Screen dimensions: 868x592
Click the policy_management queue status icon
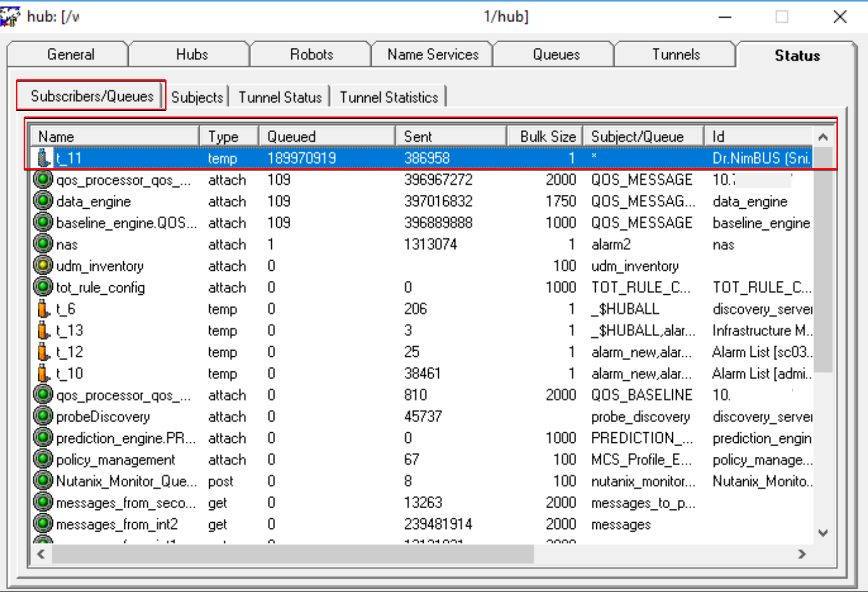[x=43, y=460]
